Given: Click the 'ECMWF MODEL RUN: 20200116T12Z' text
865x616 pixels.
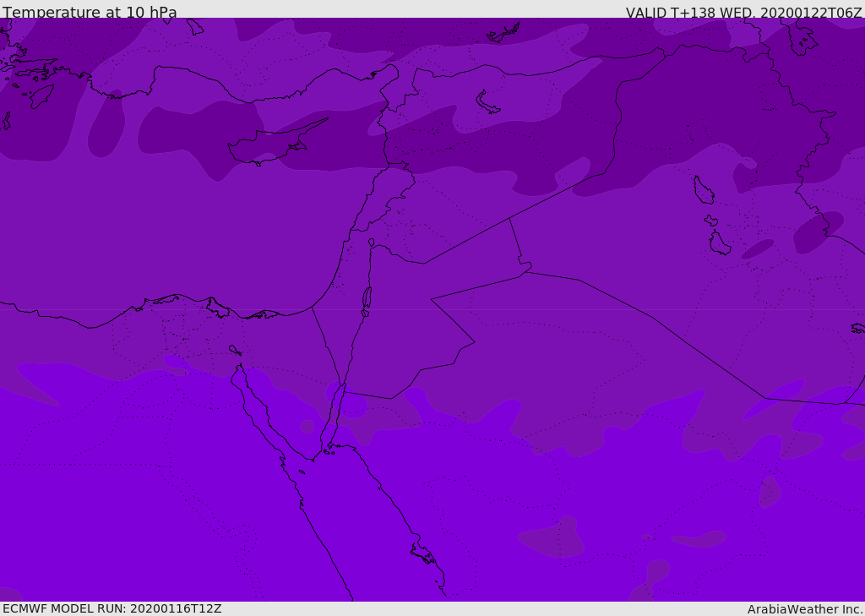Looking at the screenshot, I should click(112, 608).
